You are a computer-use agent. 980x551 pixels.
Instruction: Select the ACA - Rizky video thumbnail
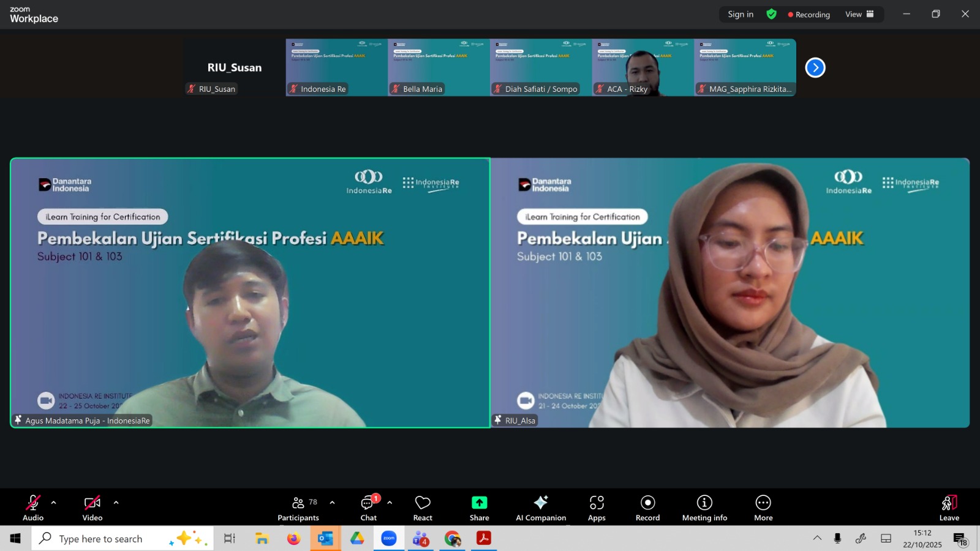[643, 67]
